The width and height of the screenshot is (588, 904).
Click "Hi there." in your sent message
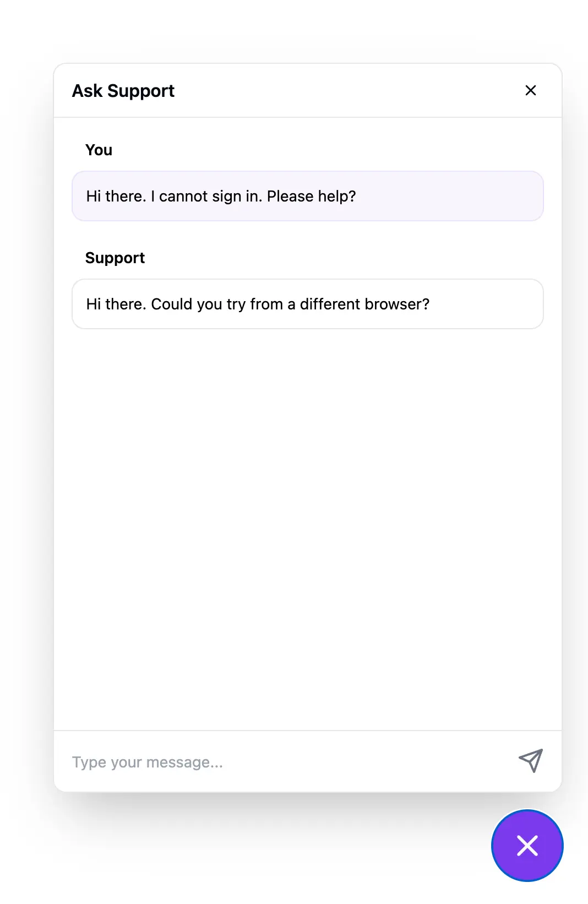[x=116, y=197]
